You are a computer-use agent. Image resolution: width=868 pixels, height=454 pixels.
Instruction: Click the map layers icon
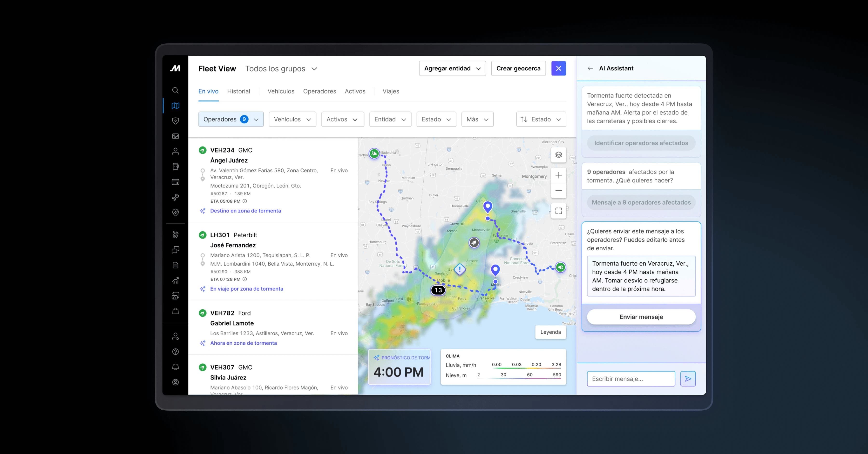coord(558,155)
